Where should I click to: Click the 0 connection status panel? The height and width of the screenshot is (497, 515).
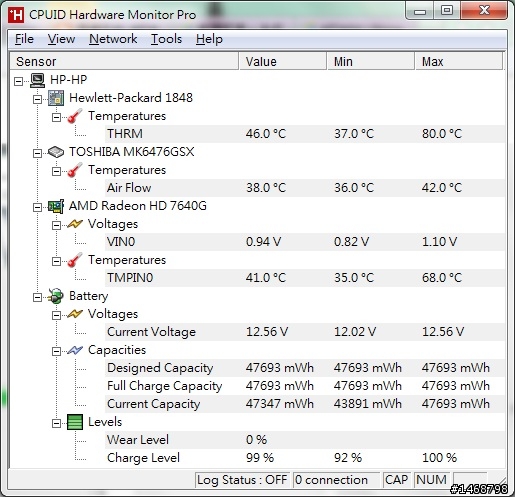(x=336, y=480)
